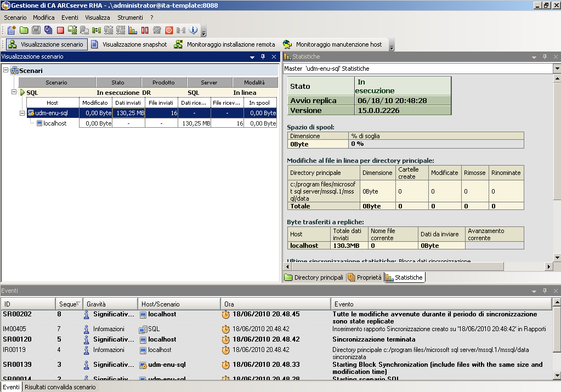Switch to the Proprietà tab
The image size is (561, 392).
point(365,277)
